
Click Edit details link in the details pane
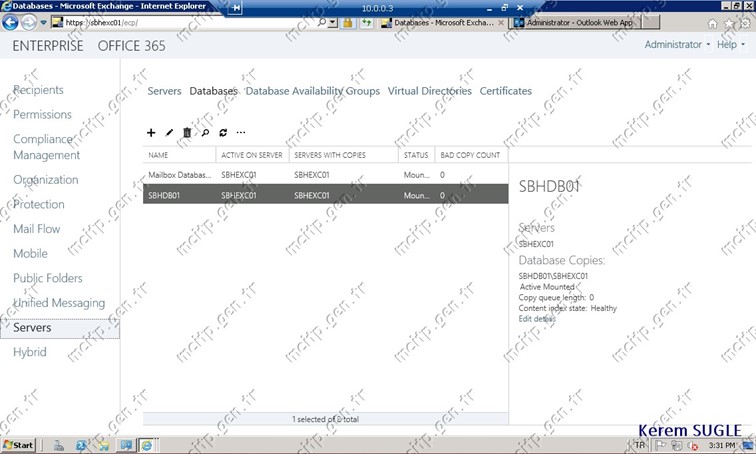click(x=537, y=319)
